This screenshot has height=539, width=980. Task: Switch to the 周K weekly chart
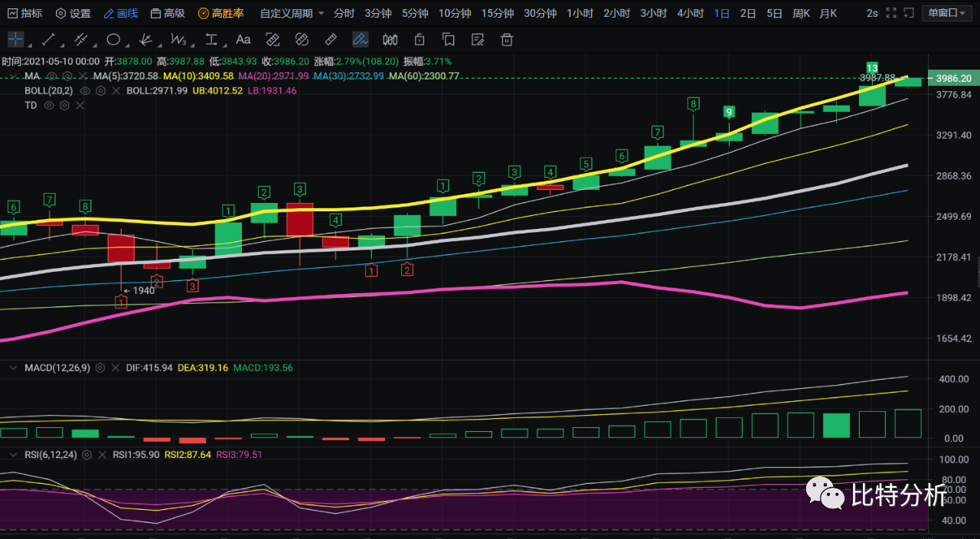(x=801, y=14)
